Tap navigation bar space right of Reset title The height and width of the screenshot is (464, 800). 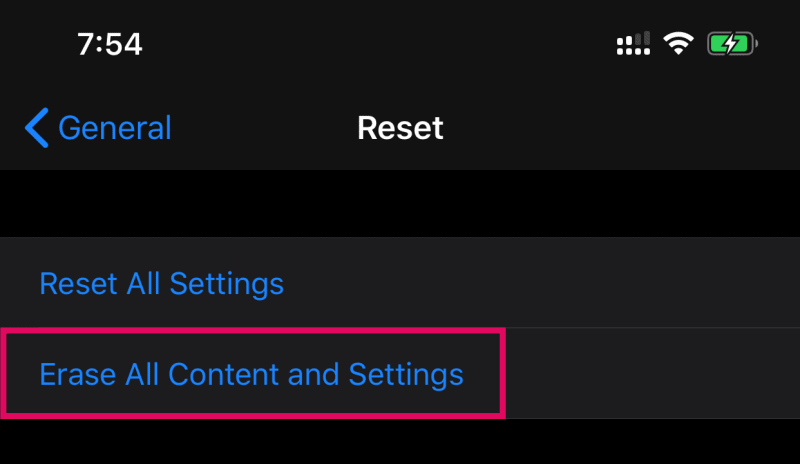click(x=621, y=128)
